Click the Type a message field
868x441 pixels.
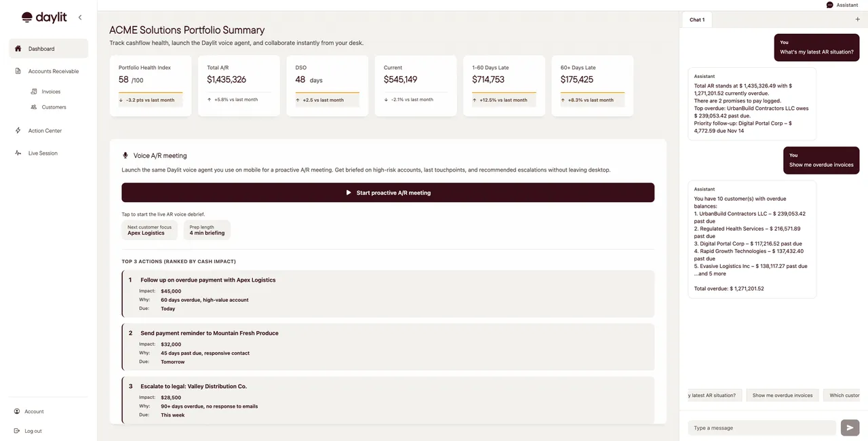coord(762,428)
